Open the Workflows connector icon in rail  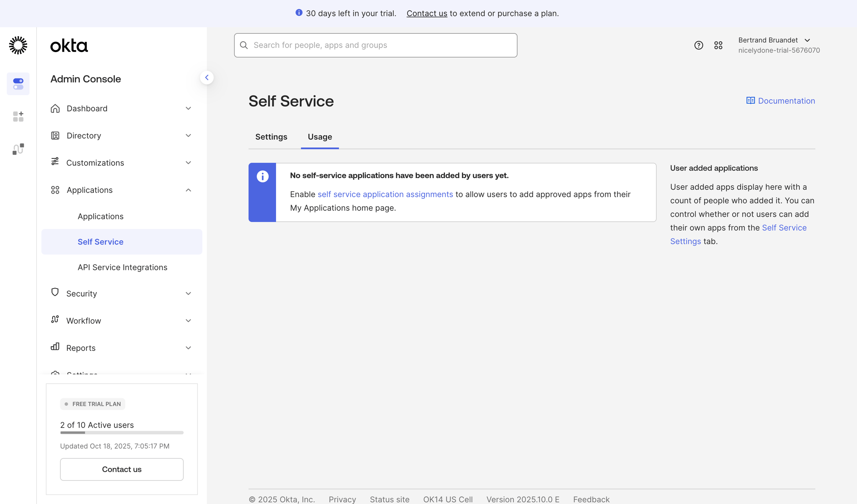[18, 149]
